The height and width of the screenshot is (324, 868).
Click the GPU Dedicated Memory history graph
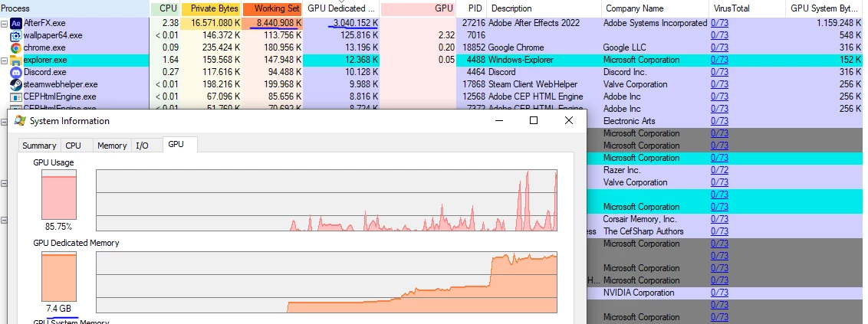[x=327, y=283]
